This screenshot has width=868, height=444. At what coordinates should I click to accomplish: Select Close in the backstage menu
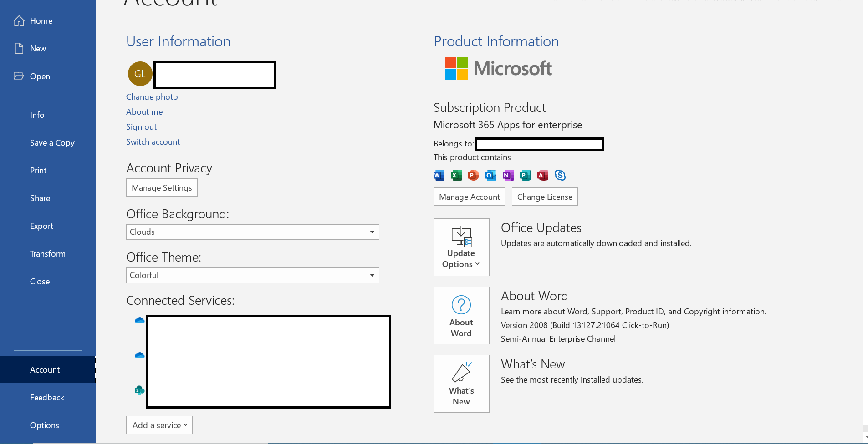coord(40,282)
